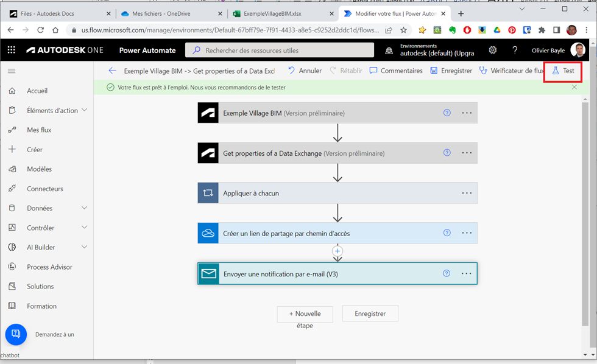This screenshot has width=597, height=364.
Task: Click the browser address bar URL
Action: point(230,30)
